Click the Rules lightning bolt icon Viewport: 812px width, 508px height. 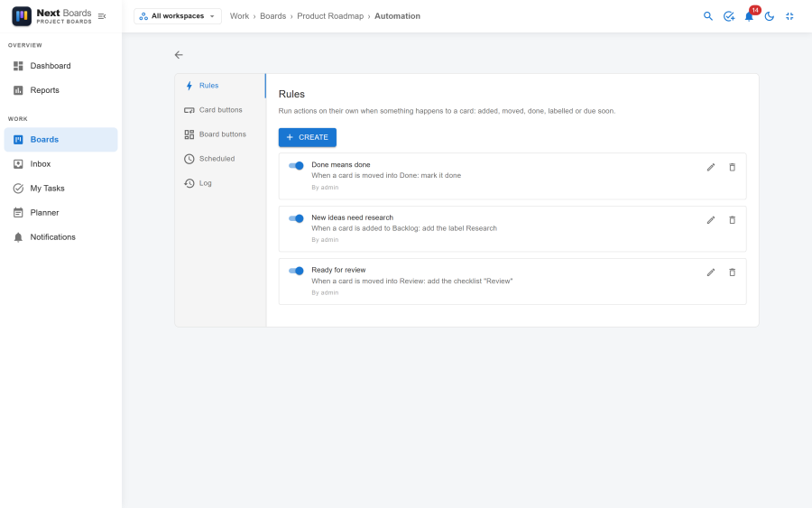(x=189, y=86)
